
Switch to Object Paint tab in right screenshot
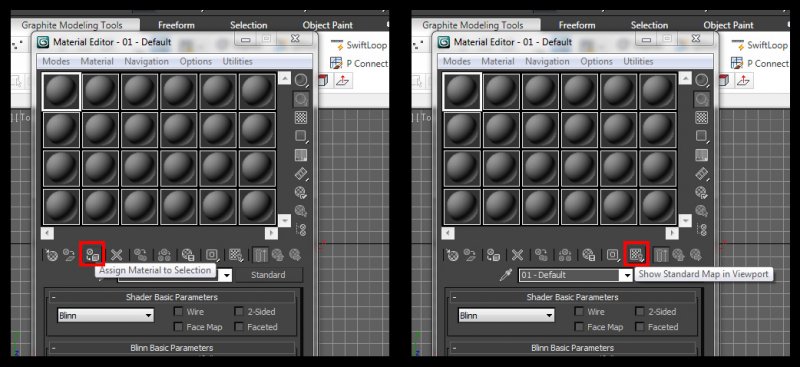pyautogui.click(x=728, y=25)
